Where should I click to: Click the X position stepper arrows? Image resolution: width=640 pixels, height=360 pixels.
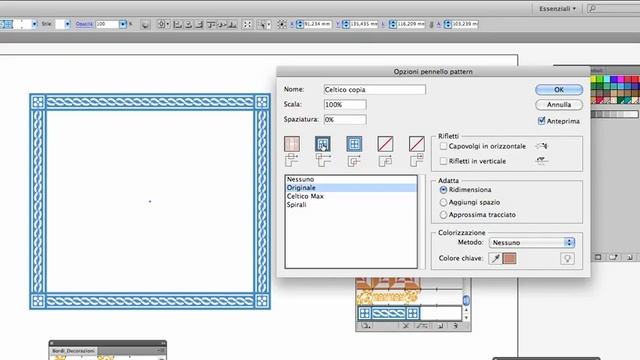point(300,24)
